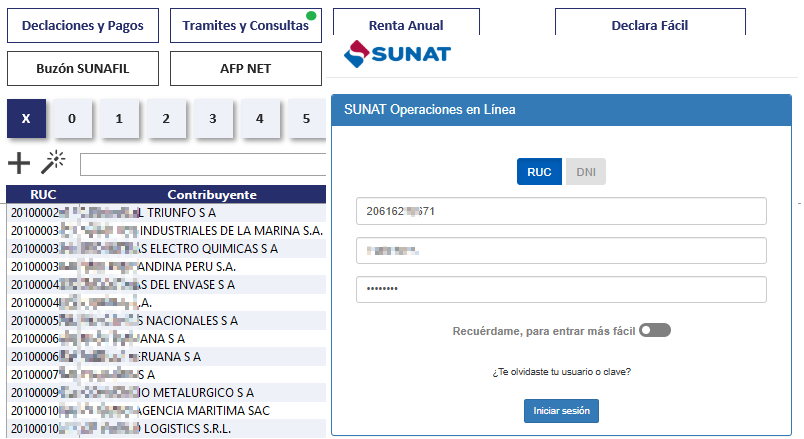The image size is (804, 439).
Task: Click the password field
Action: point(561,289)
